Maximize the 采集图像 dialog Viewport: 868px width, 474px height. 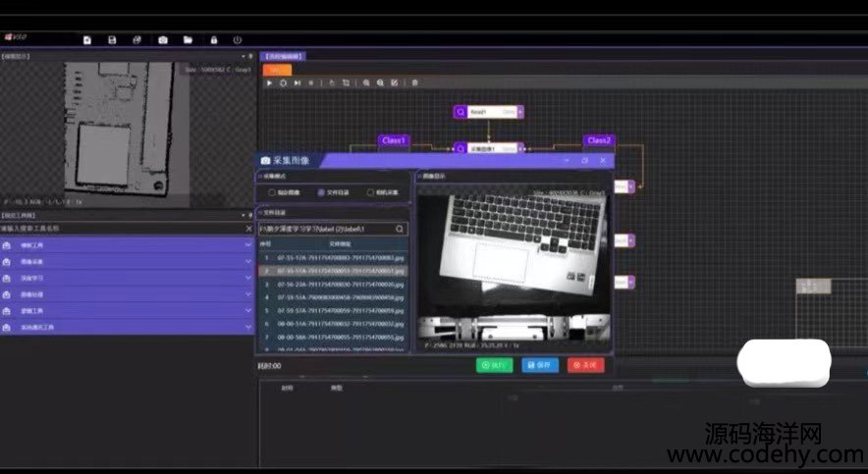(x=585, y=160)
